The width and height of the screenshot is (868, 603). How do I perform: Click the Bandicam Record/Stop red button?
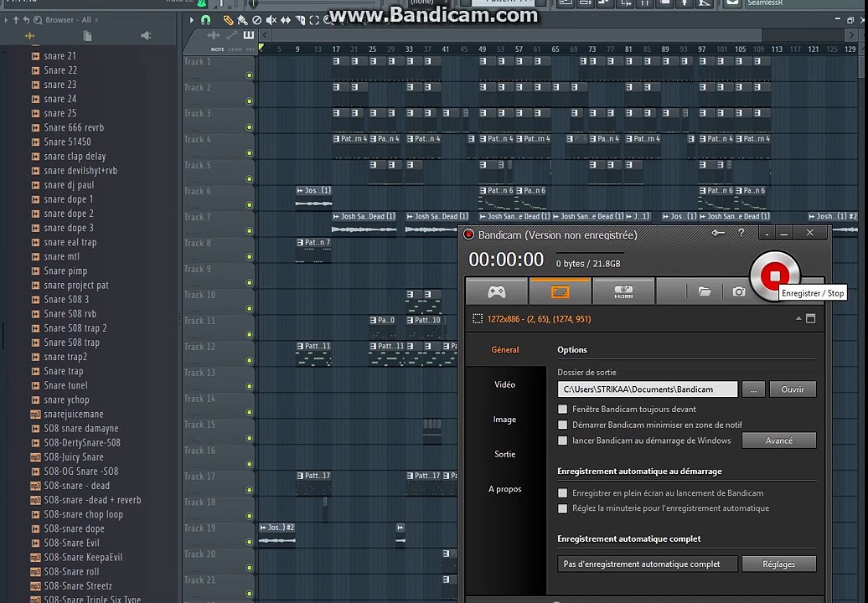(774, 276)
